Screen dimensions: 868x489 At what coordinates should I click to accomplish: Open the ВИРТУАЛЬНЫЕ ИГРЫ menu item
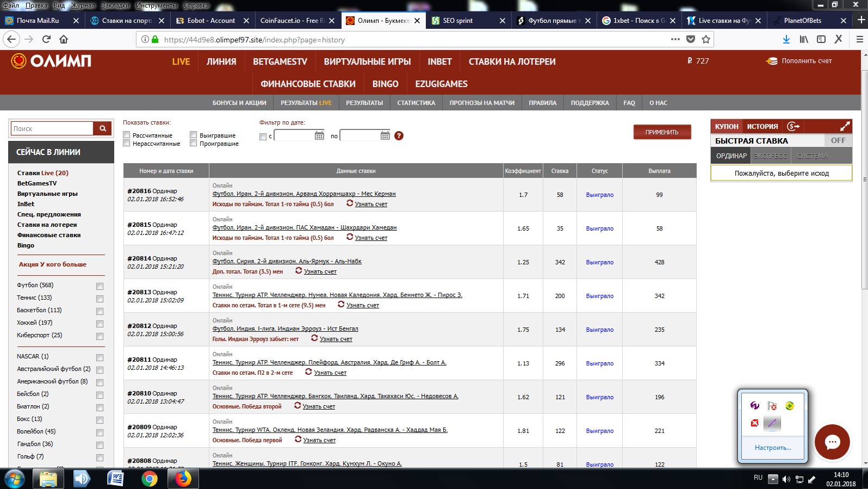pyautogui.click(x=367, y=61)
